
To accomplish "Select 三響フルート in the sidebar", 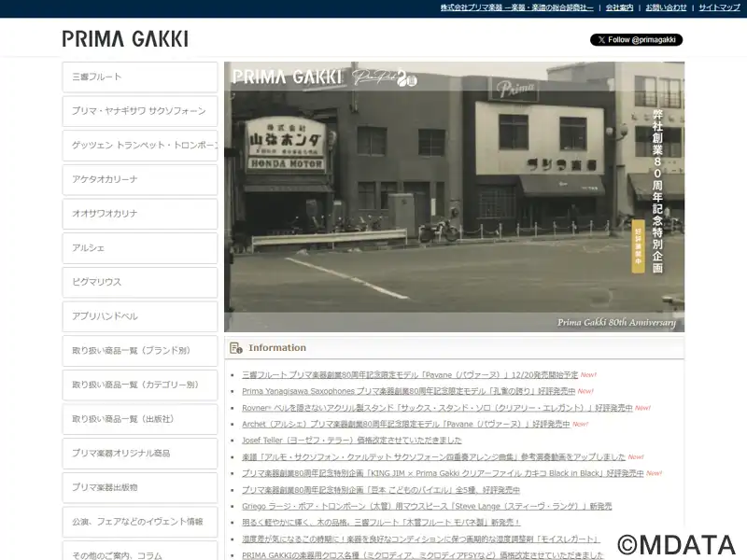I will pyautogui.click(x=140, y=77).
